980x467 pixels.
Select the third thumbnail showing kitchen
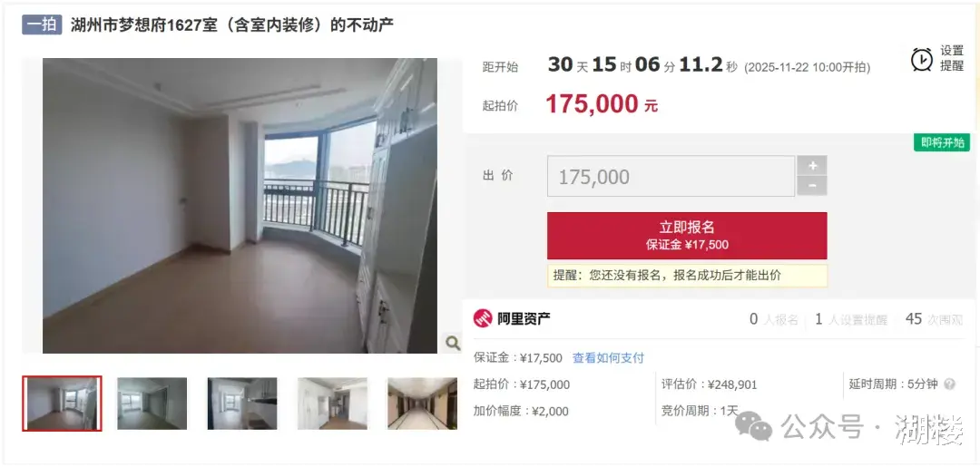(x=242, y=404)
